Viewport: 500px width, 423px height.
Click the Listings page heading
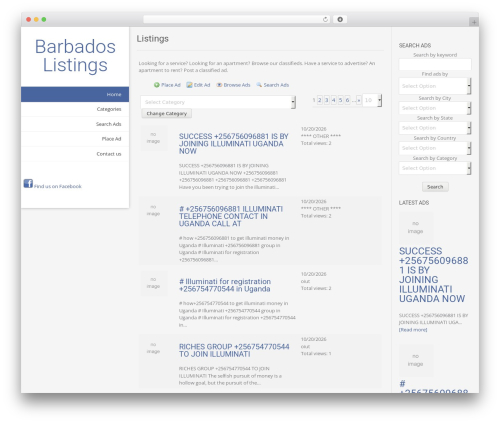pyautogui.click(x=153, y=39)
